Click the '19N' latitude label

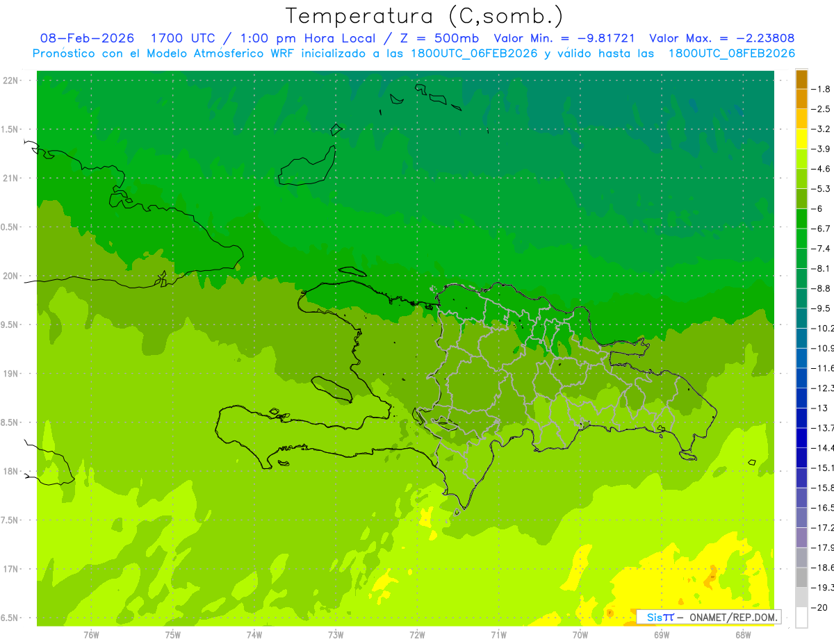(11, 374)
